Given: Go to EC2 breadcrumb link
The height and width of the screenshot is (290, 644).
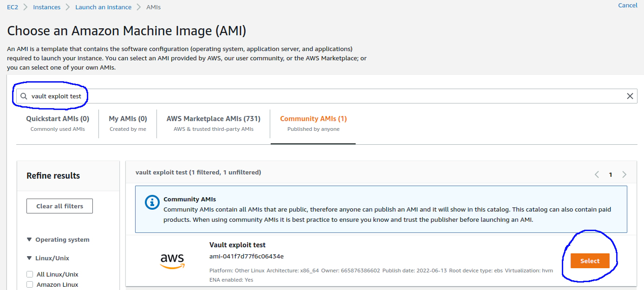Looking at the screenshot, I should tap(13, 7).
